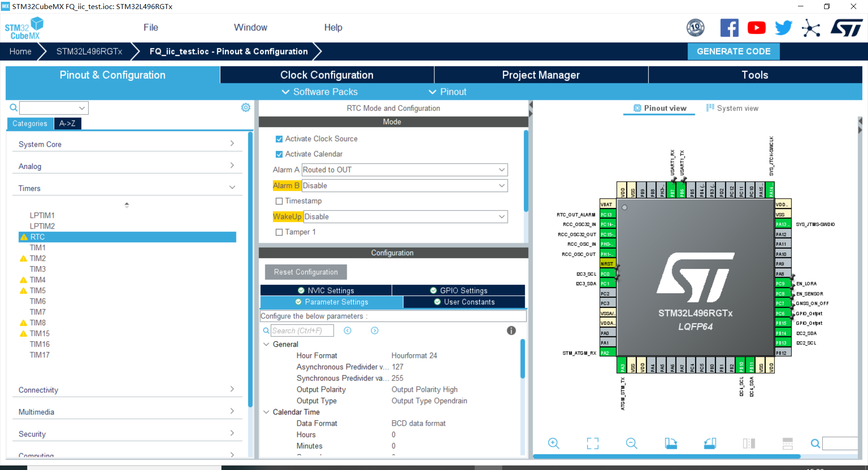
Task: Expand the Security category
Action: click(127, 434)
